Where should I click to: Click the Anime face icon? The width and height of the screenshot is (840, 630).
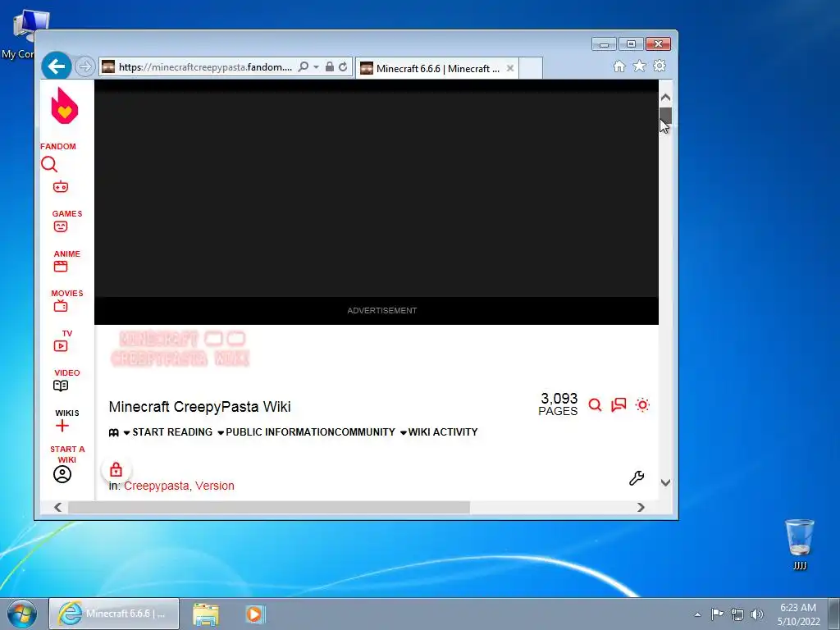pos(61,226)
